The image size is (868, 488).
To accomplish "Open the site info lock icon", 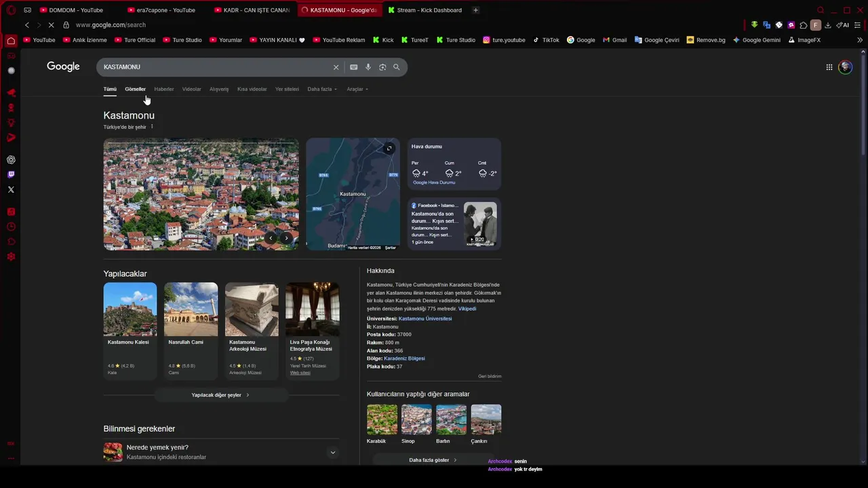I will point(66,25).
